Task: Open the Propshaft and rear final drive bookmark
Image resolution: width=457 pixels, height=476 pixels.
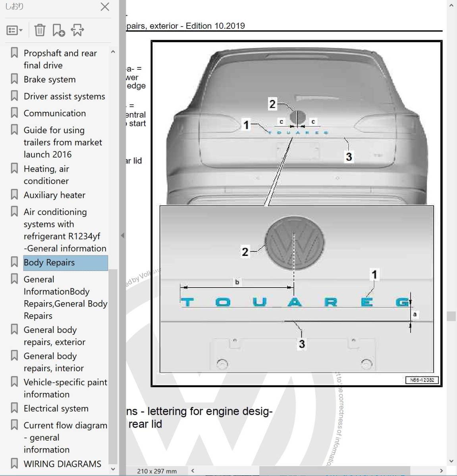Action: pyautogui.click(x=60, y=59)
